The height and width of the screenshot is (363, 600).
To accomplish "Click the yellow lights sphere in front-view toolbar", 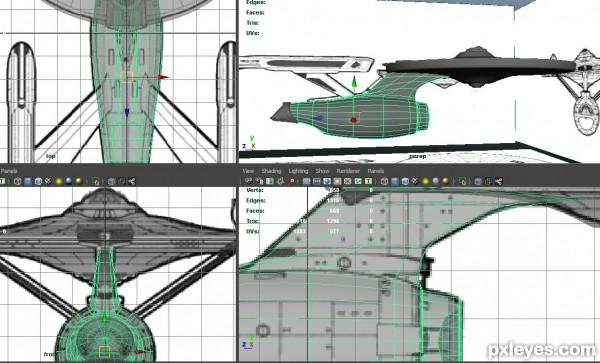I will 59,181.
